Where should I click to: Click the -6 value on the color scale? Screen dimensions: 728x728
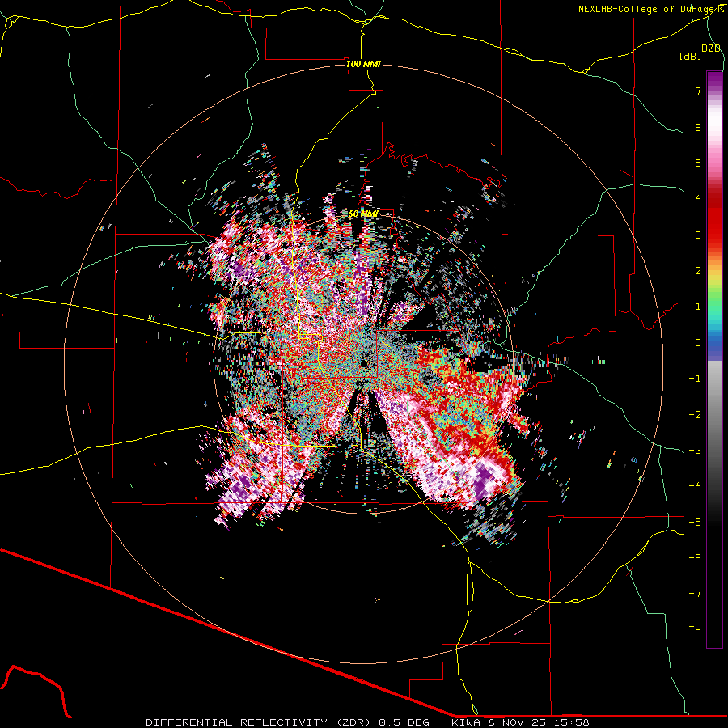(x=695, y=558)
